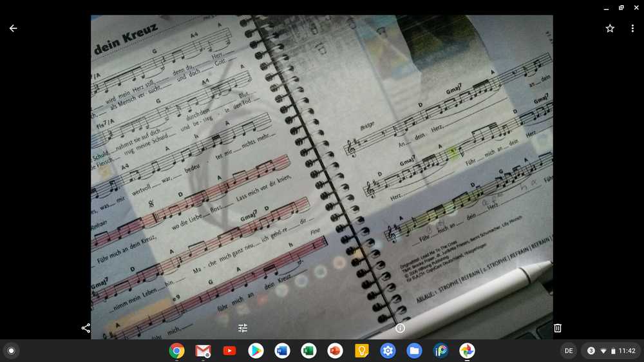The height and width of the screenshot is (362, 644).
Task: Switch to Google Photos app
Action: click(x=467, y=350)
